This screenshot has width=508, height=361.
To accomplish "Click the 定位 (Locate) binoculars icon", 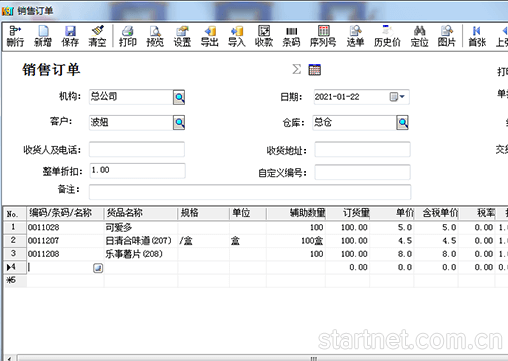I will [x=419, y=36].
